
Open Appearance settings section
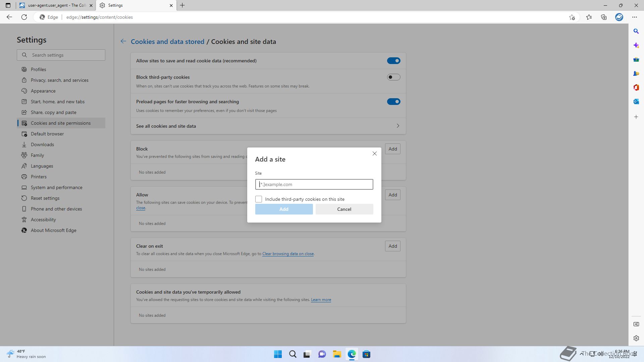click(61, 91)
